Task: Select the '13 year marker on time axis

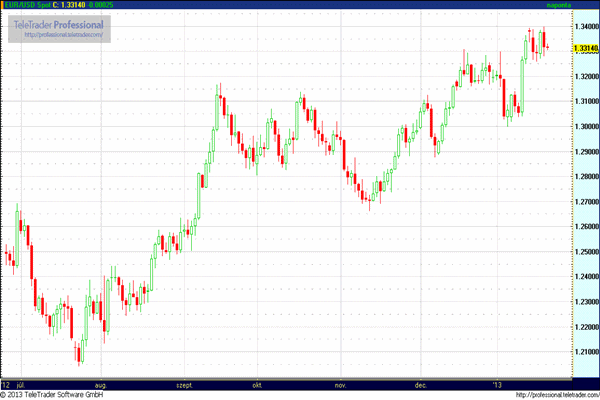Action: [x=495, y=384]
